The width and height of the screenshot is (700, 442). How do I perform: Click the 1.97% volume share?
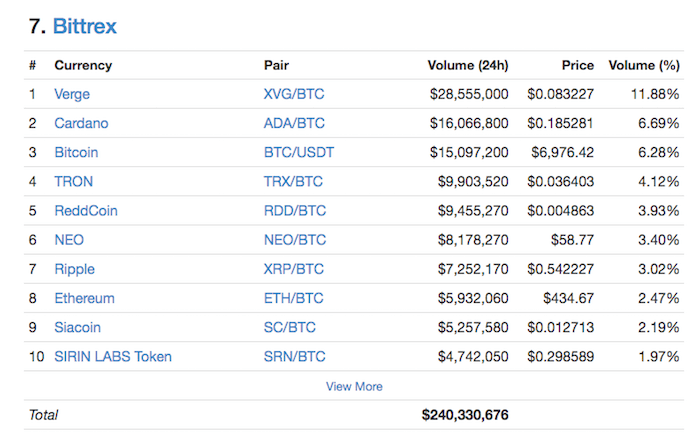coord(658,356)
